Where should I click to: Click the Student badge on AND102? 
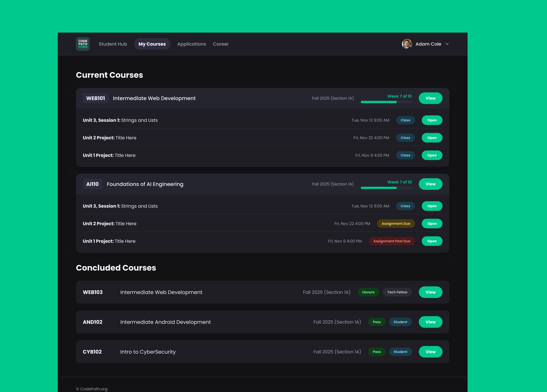tap(400, 322)
